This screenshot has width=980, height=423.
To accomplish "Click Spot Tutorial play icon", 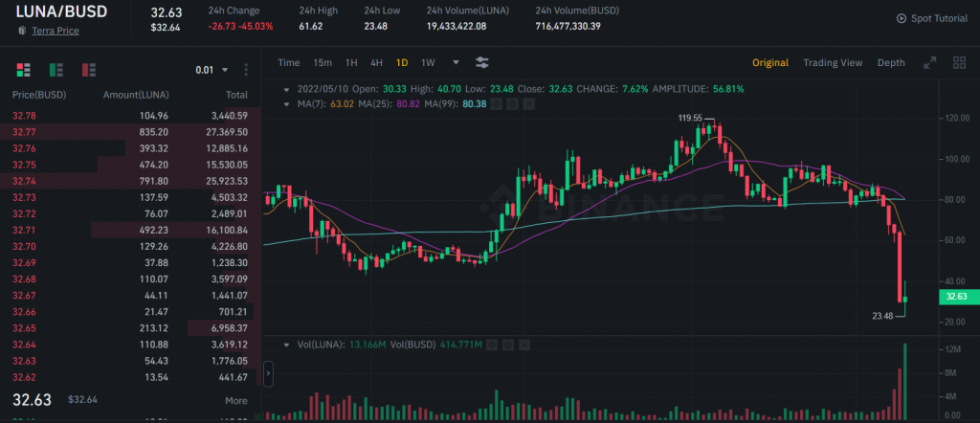I will 901,18.
